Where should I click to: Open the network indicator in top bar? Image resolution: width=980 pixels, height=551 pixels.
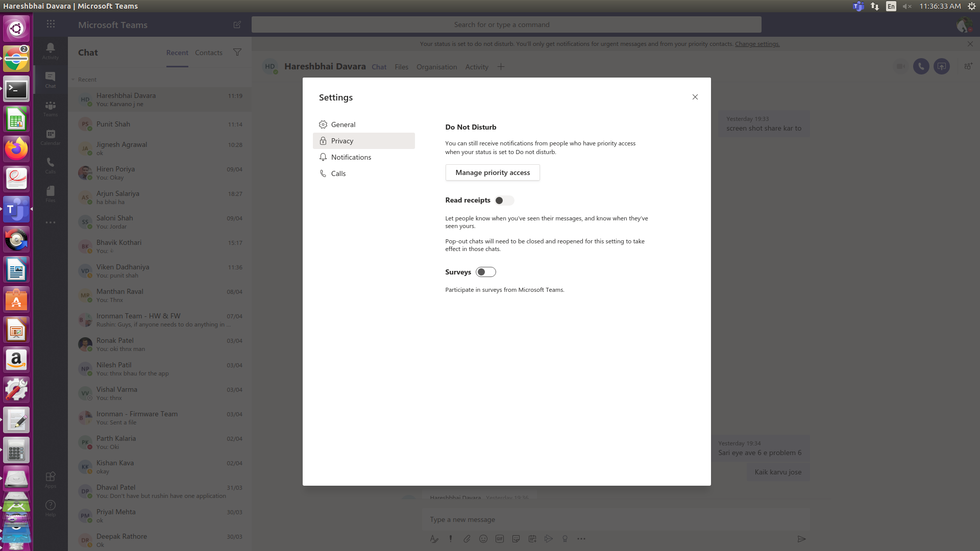tap(875, 6)
